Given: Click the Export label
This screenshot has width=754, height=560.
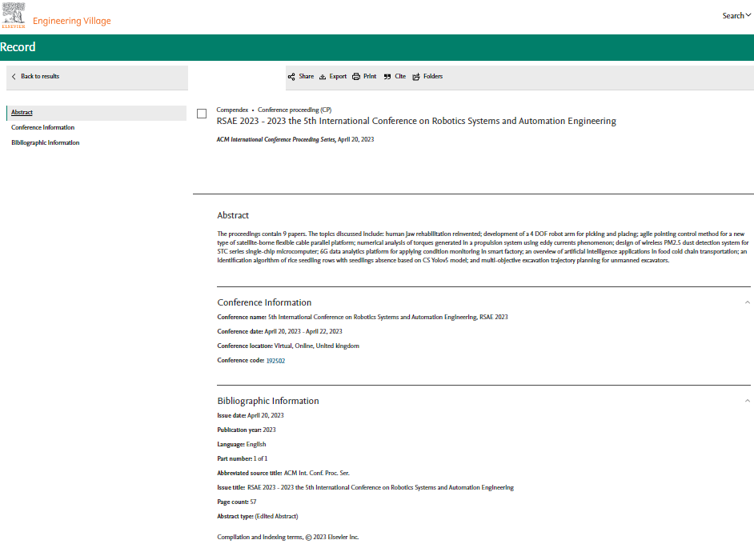Looking at the screenshot, I should coord(338,76).
